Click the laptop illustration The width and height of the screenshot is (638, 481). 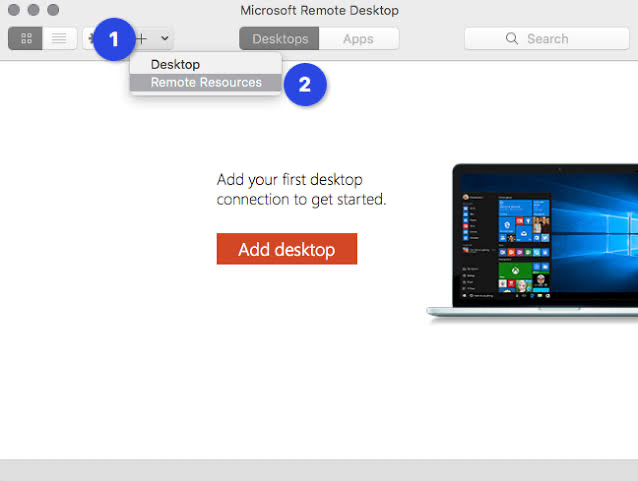[x=532, y=241]
